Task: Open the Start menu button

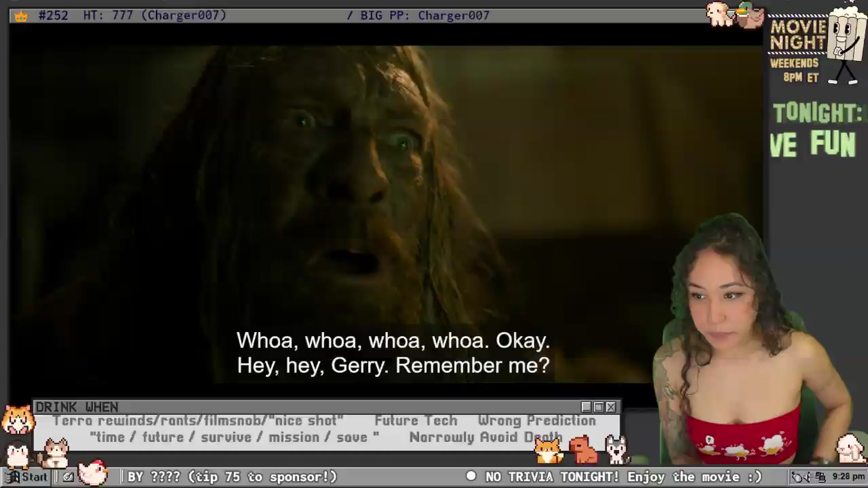Action: (26, 477)
